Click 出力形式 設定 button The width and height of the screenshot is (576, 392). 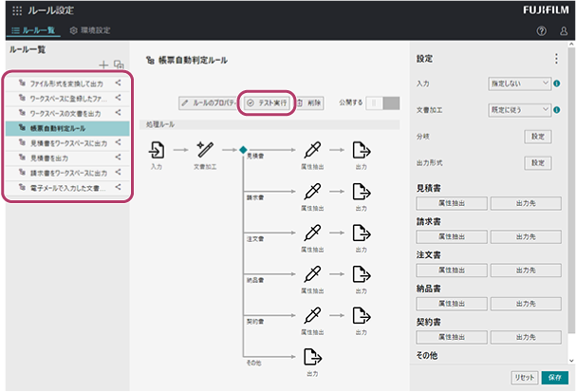537,162
